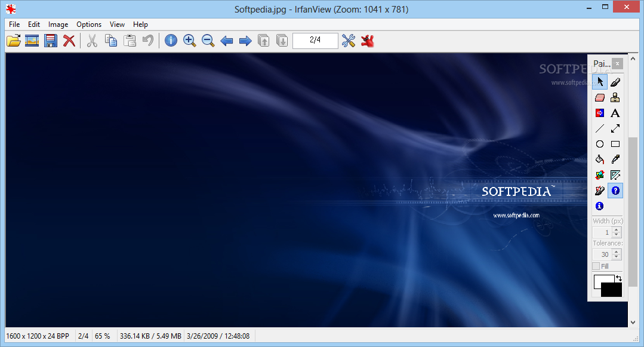
Task: Click the Width (px) value field
Action: click(x=603, y=232)
